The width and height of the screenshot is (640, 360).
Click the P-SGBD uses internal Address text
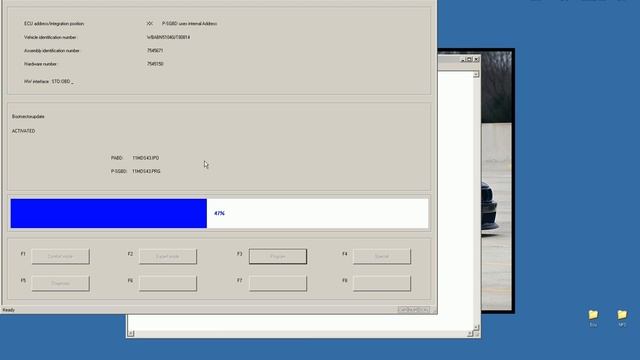coord(189,24)
